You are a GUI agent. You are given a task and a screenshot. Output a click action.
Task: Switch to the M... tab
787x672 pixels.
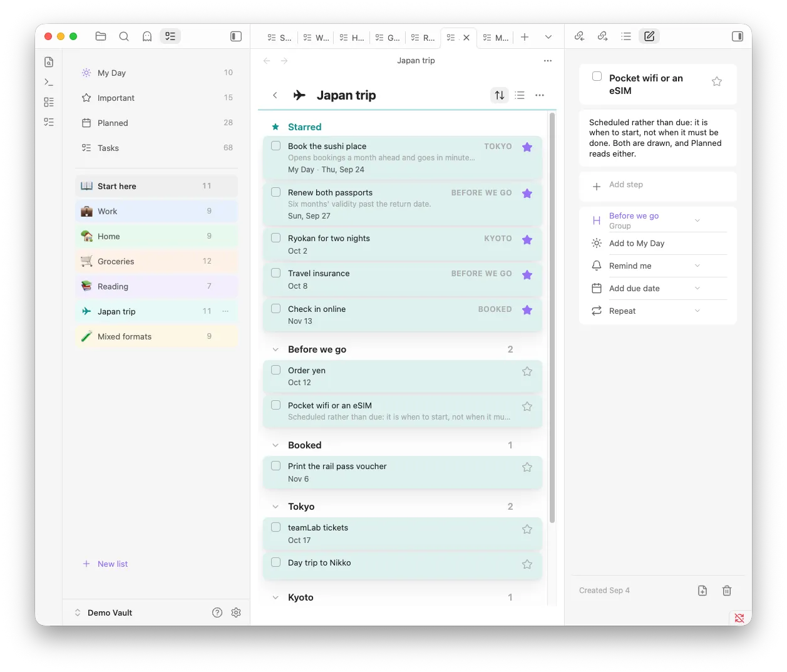(x=495, y=38)
